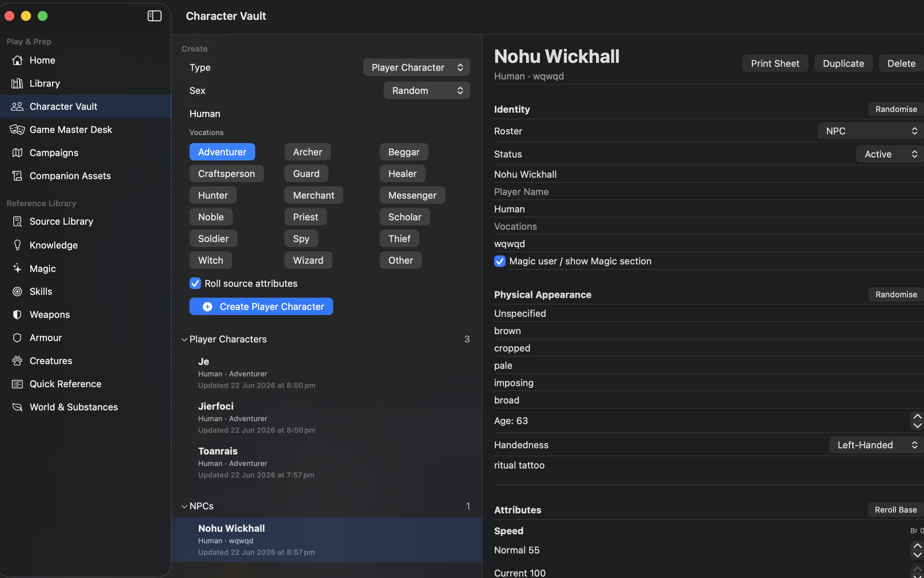Select the Wizard vocation chip
The height and width of the screenshot is (578, 924).
tap(308, 260)
